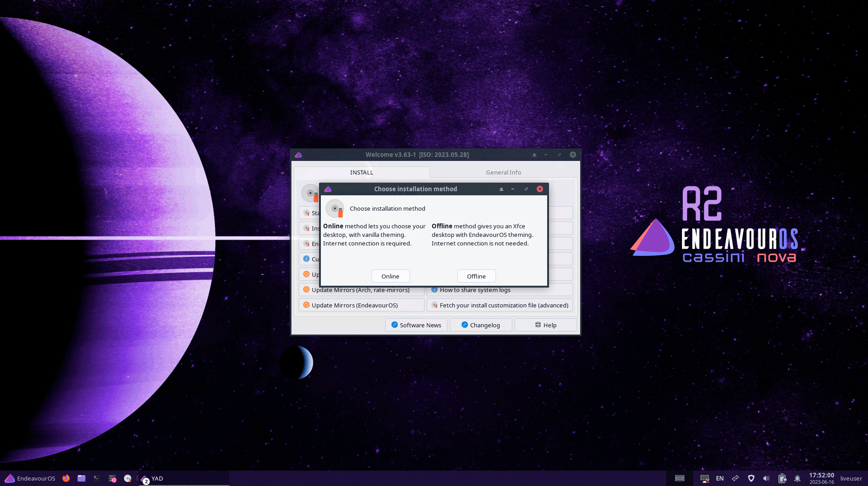The width and height of the screenshot is (868, 486).
Task: Show the desktop using the panel button
Action: (x=680, y=478)
